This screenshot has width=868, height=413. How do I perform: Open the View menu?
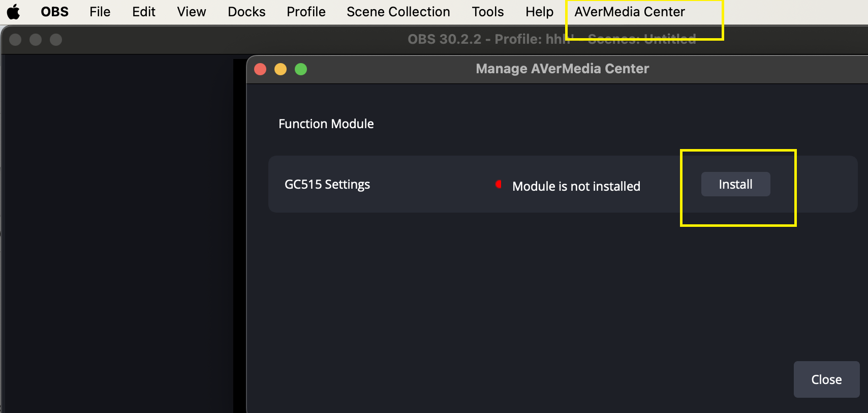coord(191,12)
